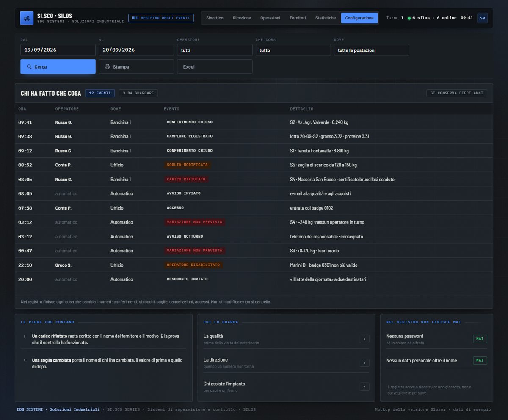Open the Ricezione tab
The height and width of the screenshot is (420, 508).
click(x=242, y=18)
